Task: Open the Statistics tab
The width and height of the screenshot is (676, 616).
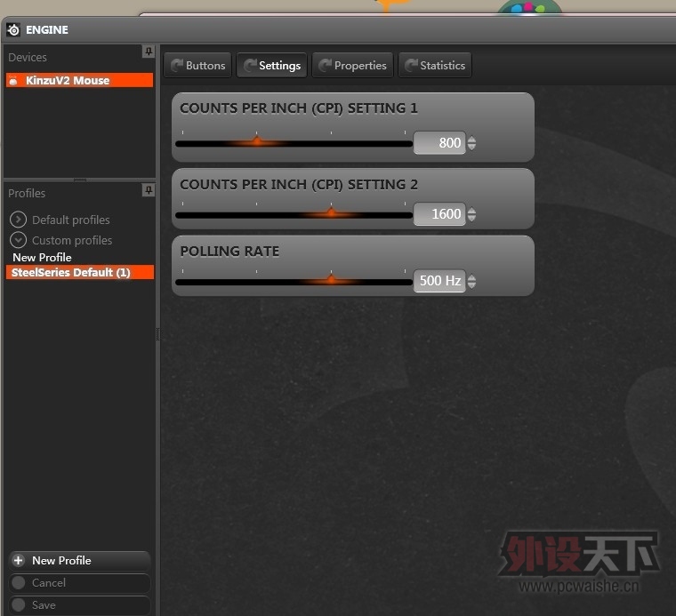Action: pos(435,66)
